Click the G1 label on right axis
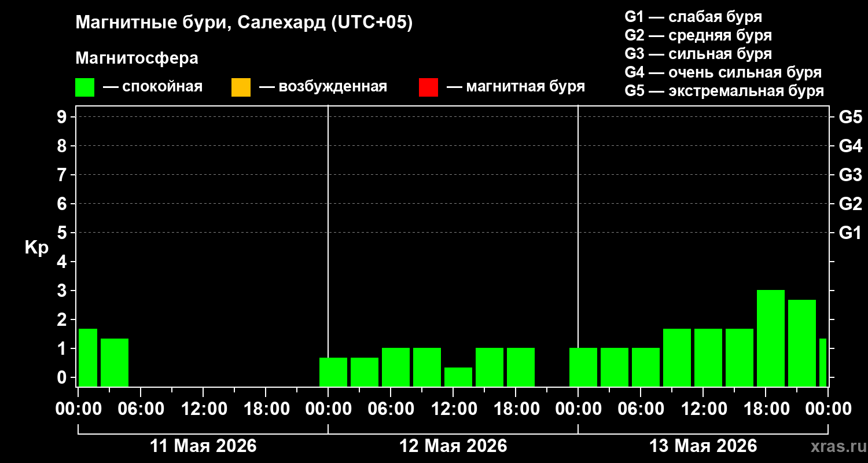The image size is (868, 463). [850, 233]
